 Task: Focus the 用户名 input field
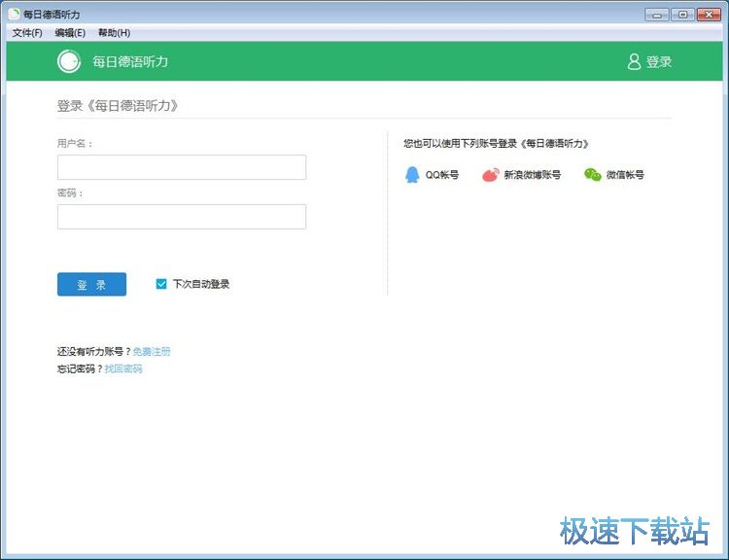point(182,167)
